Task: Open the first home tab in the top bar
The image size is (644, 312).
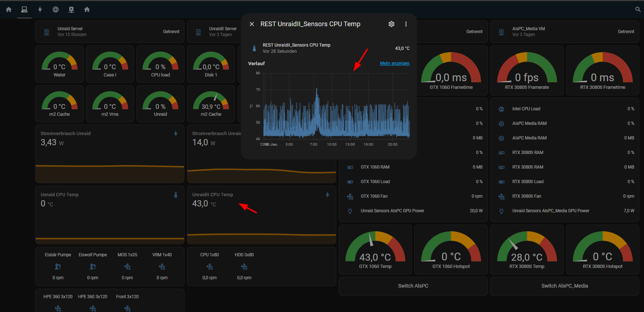Action: [x=9, y=9]
